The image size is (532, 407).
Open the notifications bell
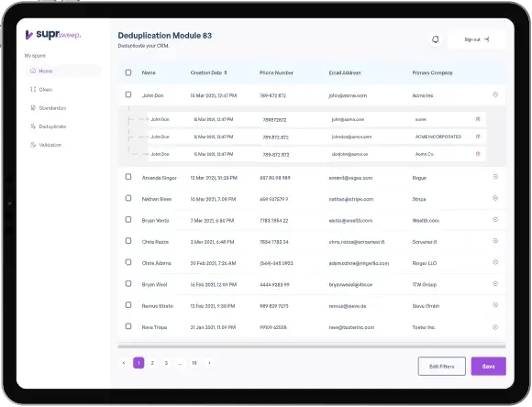(436, 39)
